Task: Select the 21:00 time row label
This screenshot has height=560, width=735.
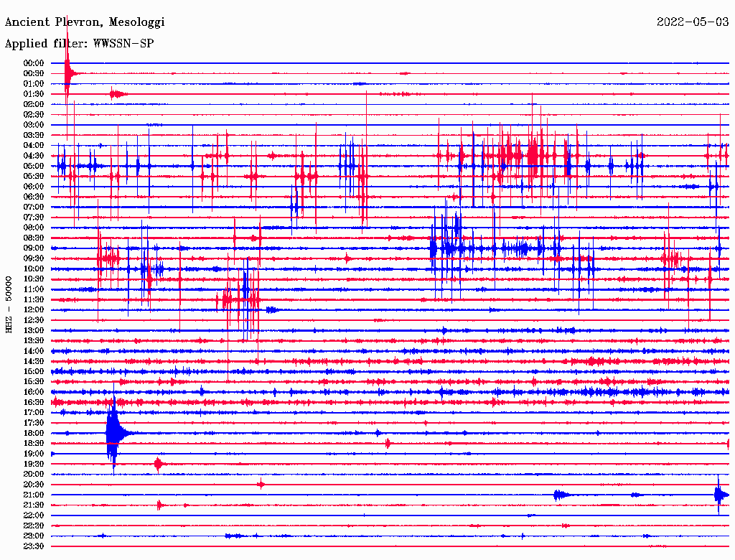Action: coord(34,495)
